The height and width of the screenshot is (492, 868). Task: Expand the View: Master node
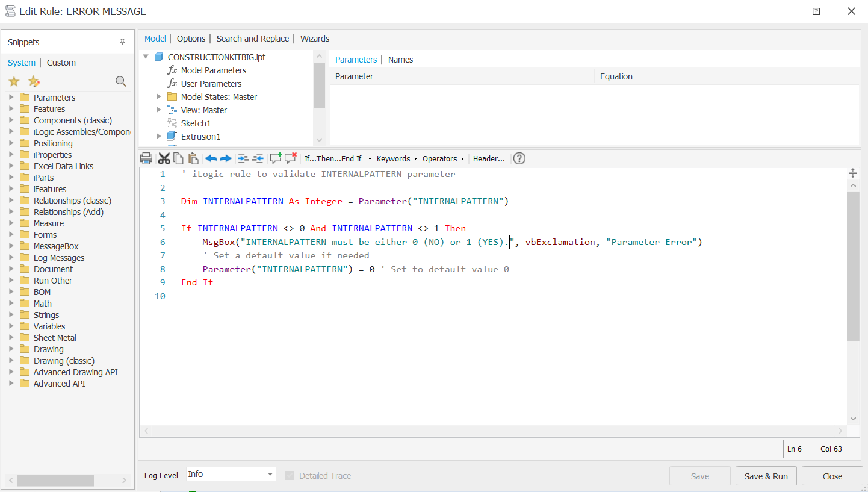159,110
